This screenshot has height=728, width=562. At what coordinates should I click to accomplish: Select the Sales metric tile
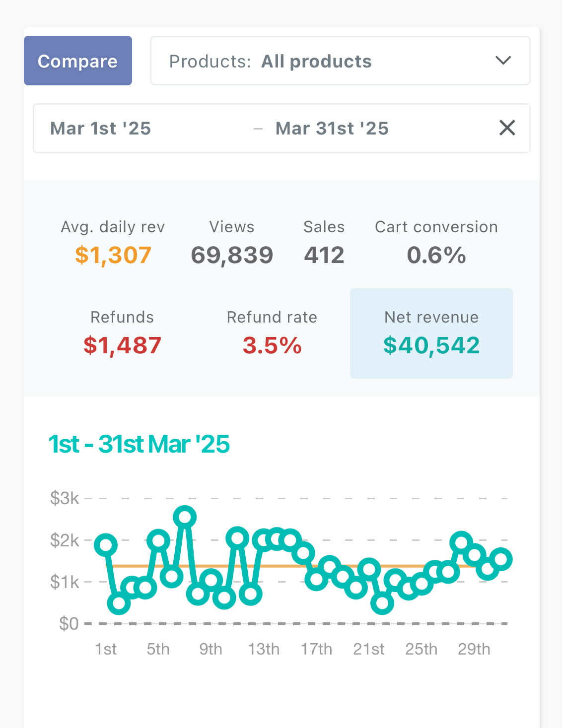point(324,242)
